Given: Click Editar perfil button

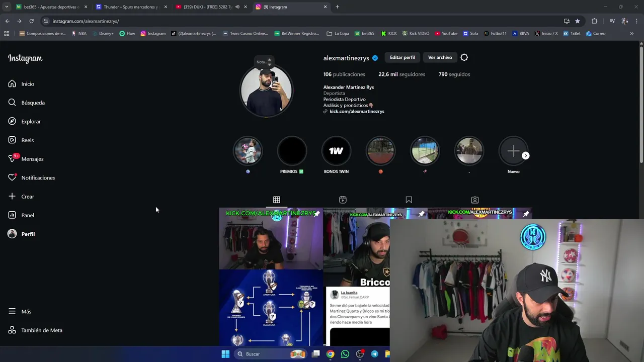Looking at the screenshot, I should pos(402,57).
